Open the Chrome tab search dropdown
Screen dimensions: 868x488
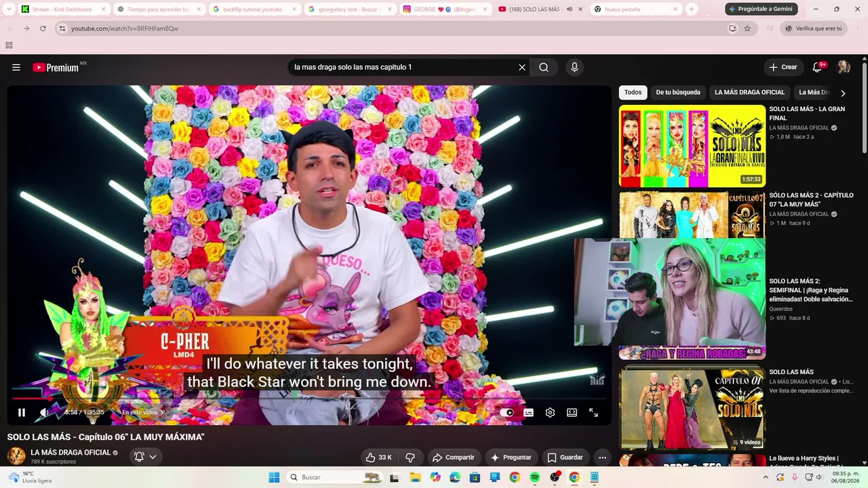(x=9, y=9)
